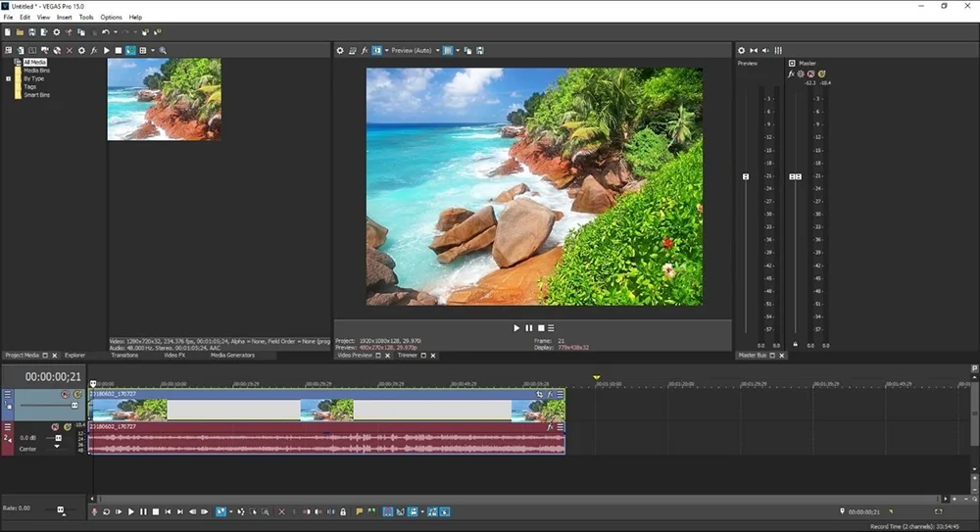Toggle Loop Playback in transport bar
Screen dimensions: 980x532
tap(106, 512)
